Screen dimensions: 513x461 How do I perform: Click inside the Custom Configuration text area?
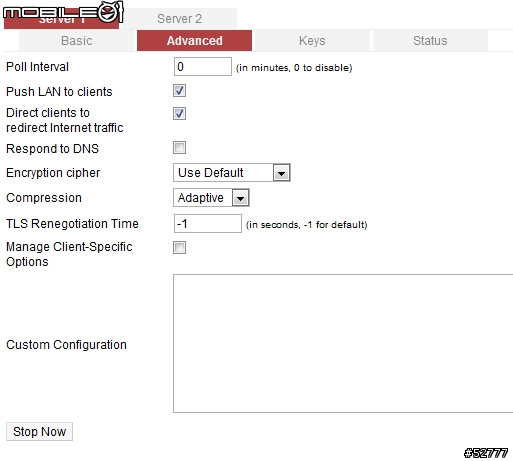tap(343, 343)
